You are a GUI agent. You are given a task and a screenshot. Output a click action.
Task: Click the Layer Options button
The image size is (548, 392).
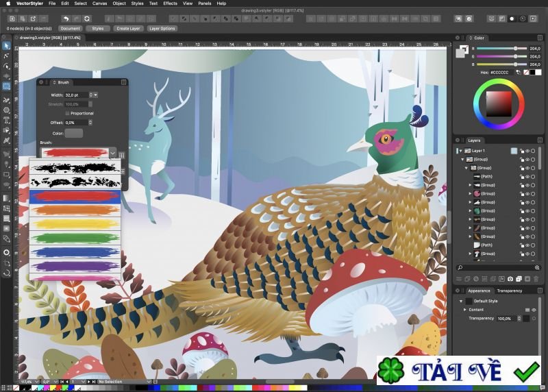[162, 29]
